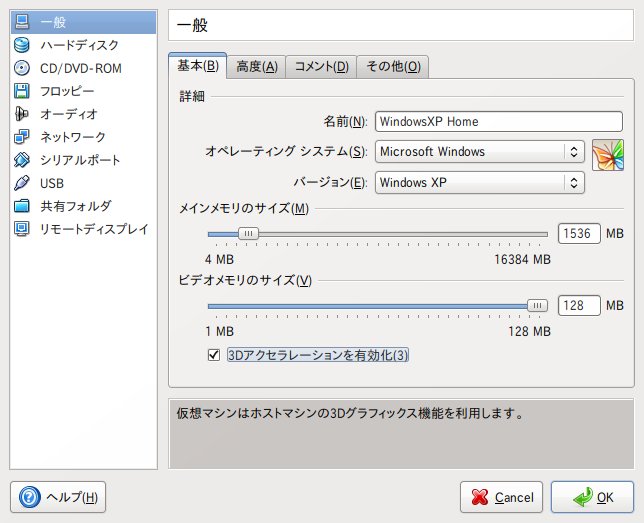Image resolution: width=644 pixels, height=523 pixels.
Task: Click the USB plug icon
Action: pyautogui.click(x=22, y=183)
